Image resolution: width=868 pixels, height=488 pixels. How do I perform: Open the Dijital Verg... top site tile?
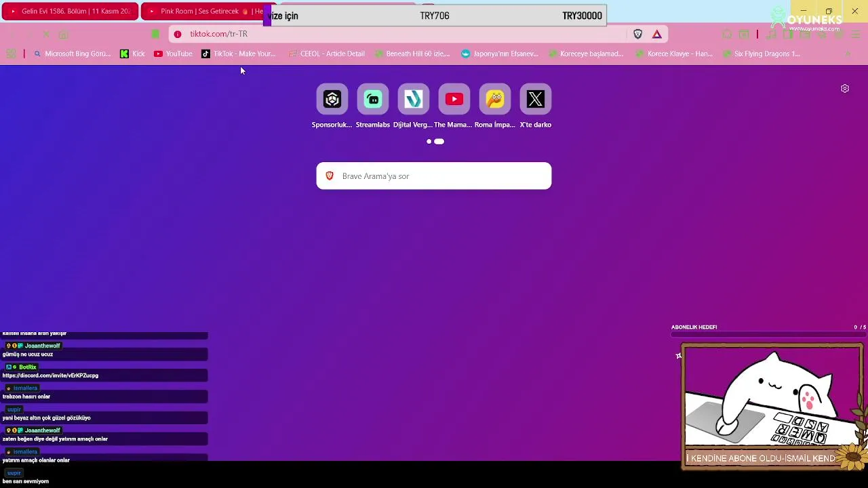414,100
